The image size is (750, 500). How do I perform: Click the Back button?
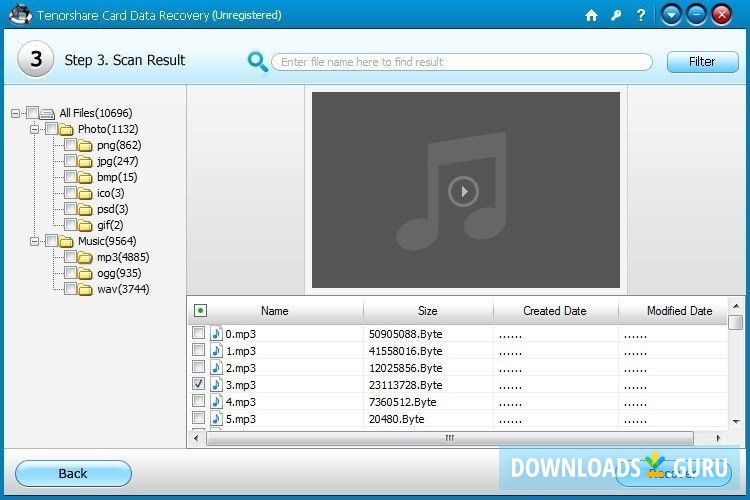73,473
